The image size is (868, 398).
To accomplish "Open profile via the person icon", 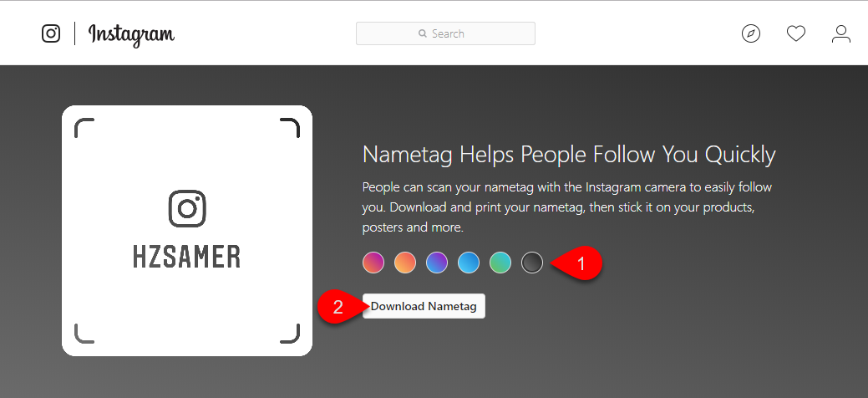I will click(841, 33).
